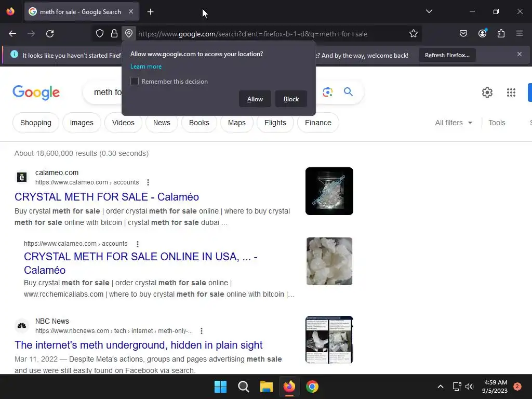Check 'Remember this decision' box
This screenshot has height=399, width=532.
coord(135,82)
